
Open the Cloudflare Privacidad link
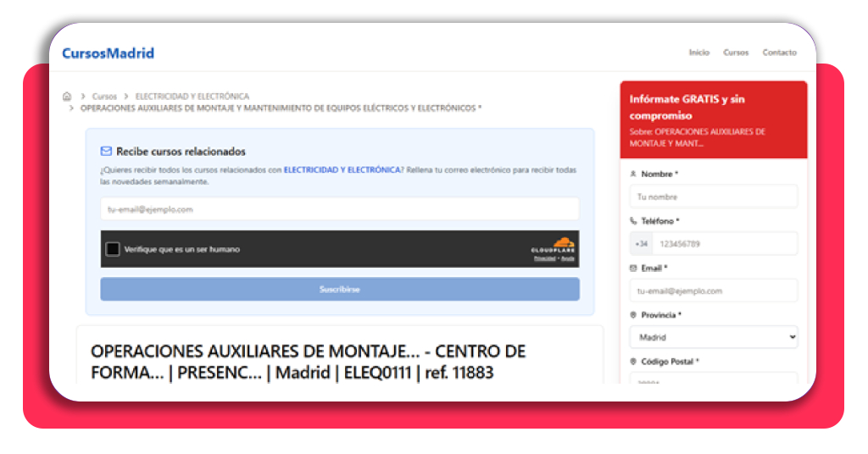click(544, 258)
